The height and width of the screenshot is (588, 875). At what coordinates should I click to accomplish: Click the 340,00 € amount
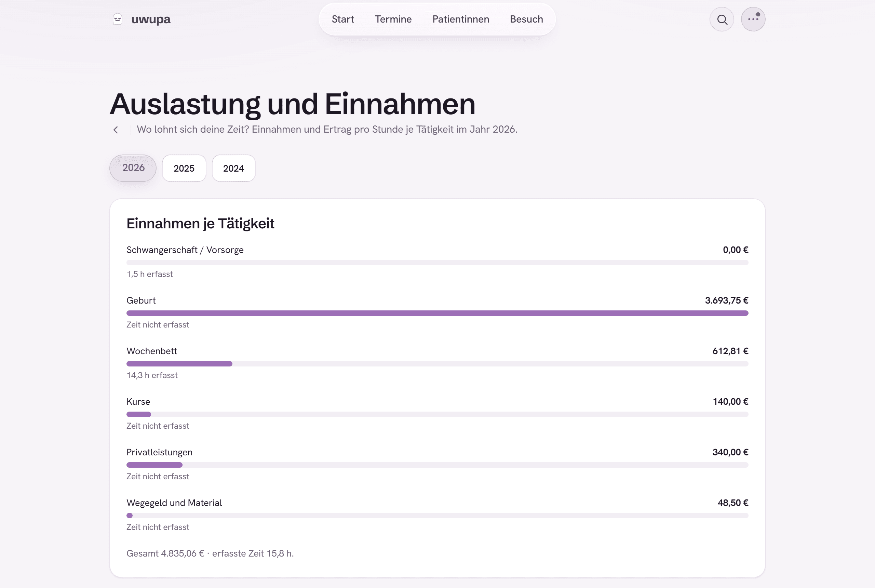pyautogui.click(x=730, y=452)
